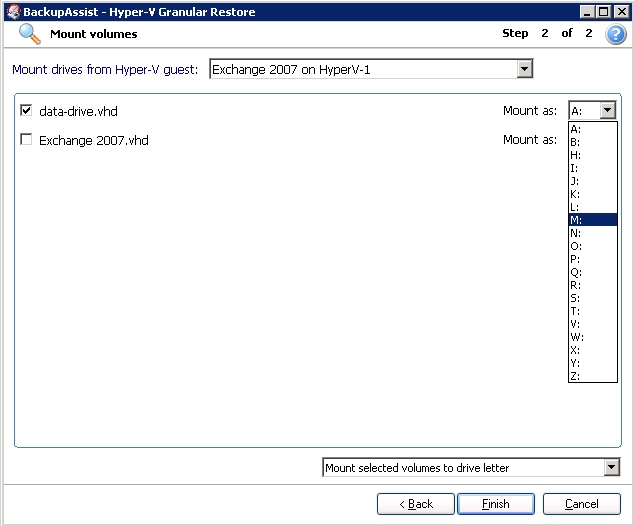Open the Mount selected volumes dropdown arrow

click(612, 467)
